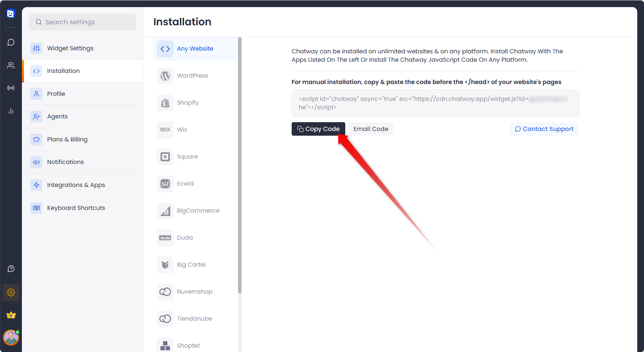
Task: Click the platform list vertical scrollbar
Action: point(240,165)
